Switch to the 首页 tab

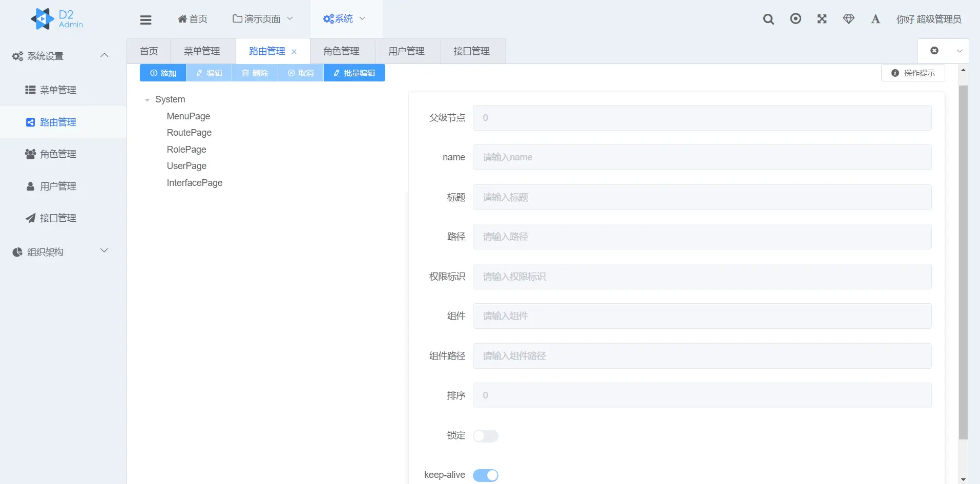[149, 51]
